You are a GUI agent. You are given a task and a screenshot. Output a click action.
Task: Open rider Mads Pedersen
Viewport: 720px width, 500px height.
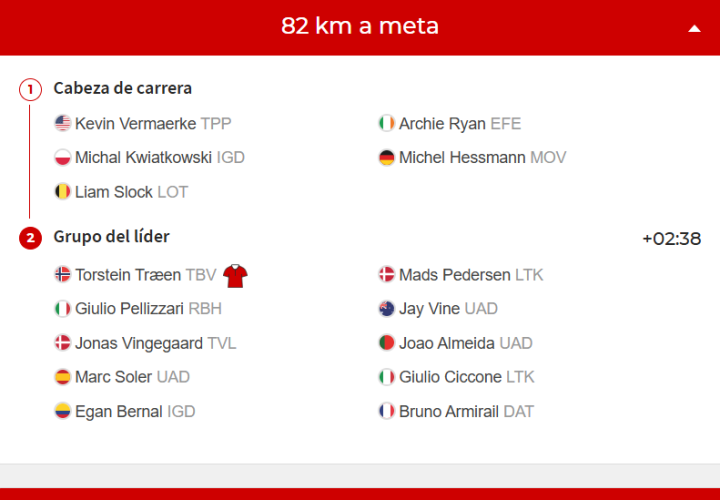tap(455, 275)
